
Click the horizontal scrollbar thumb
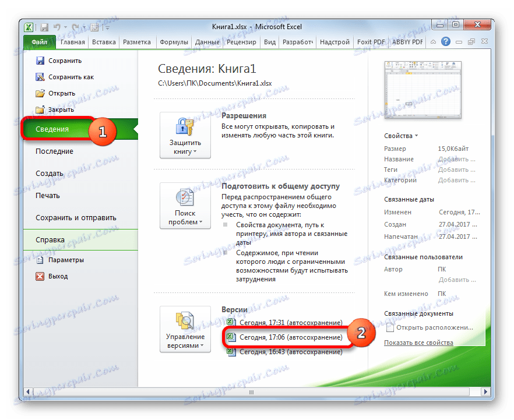tap(251, 392)
